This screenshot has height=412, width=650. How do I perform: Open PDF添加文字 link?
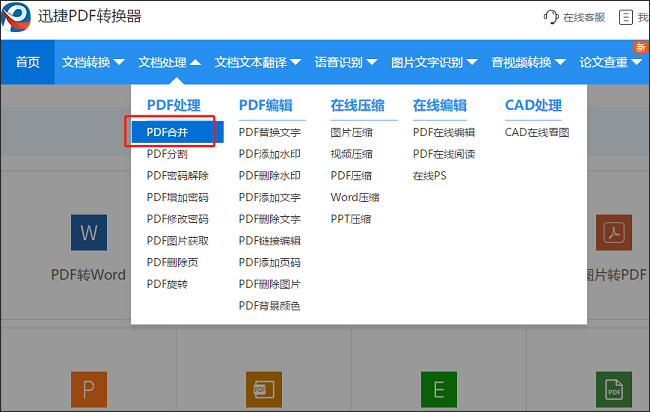(269, 197)
